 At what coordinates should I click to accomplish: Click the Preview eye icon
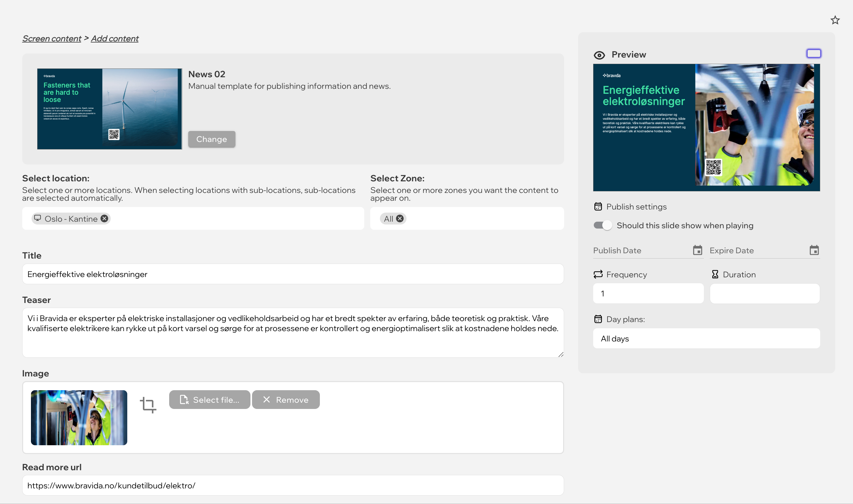tap(599, 55)
